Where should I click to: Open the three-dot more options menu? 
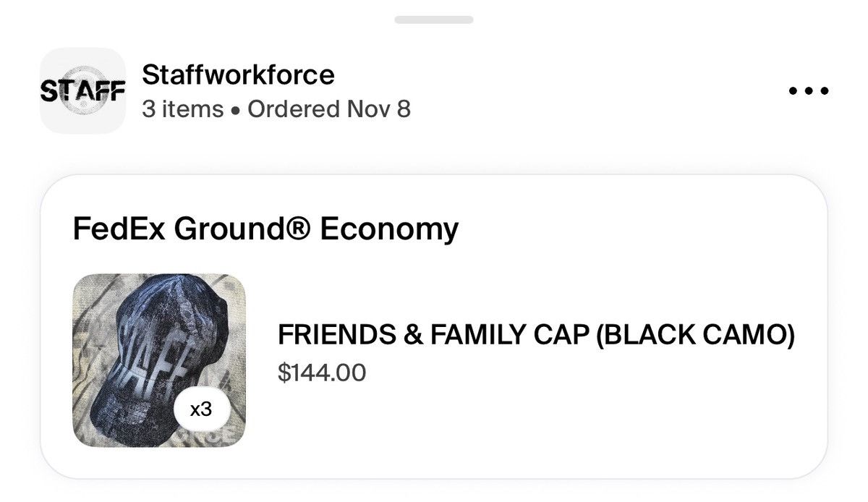click(x=809, y=92)
